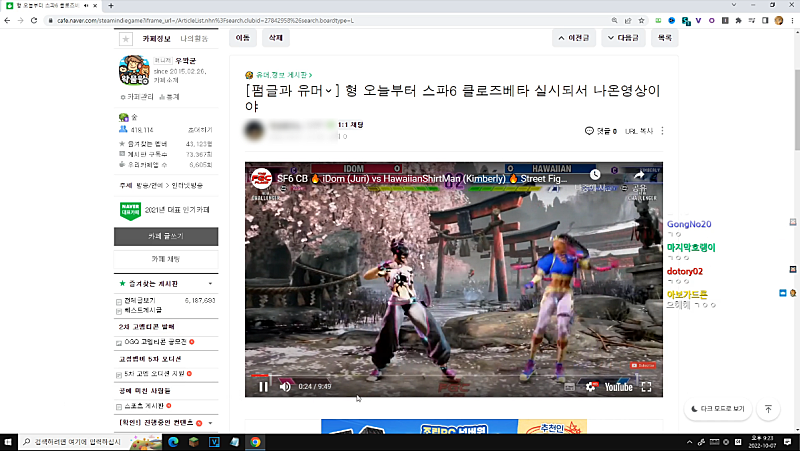Expand 진행중인 컨텐츠 section arrow

pyautogui.click(x=210, y=423)
